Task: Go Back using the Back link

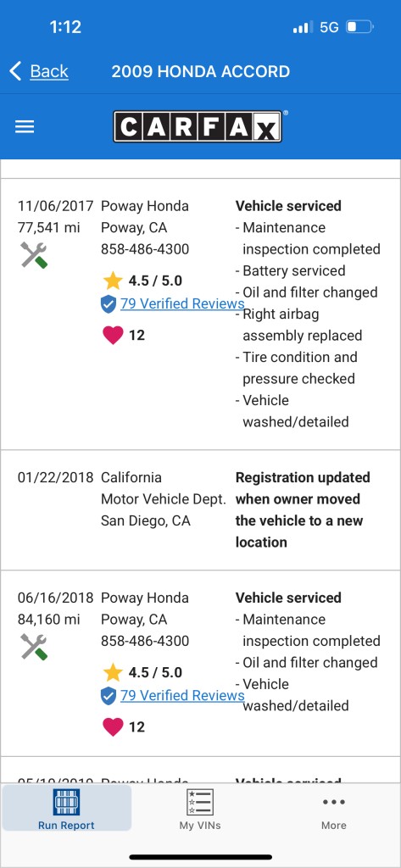Action: (49, 71)
